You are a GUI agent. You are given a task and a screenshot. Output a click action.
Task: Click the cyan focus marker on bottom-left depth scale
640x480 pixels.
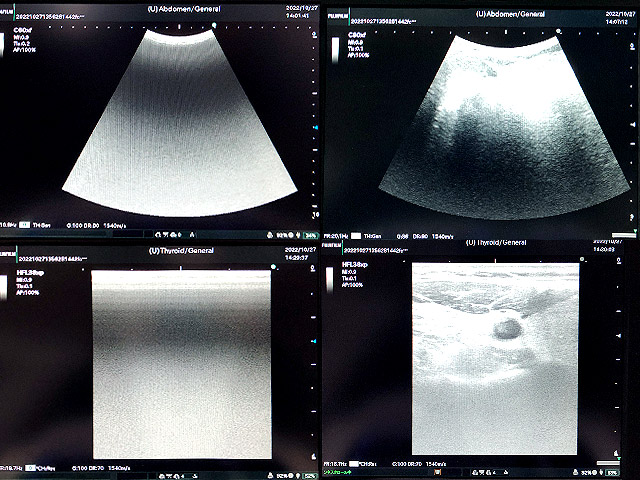[x=314, y=341]
